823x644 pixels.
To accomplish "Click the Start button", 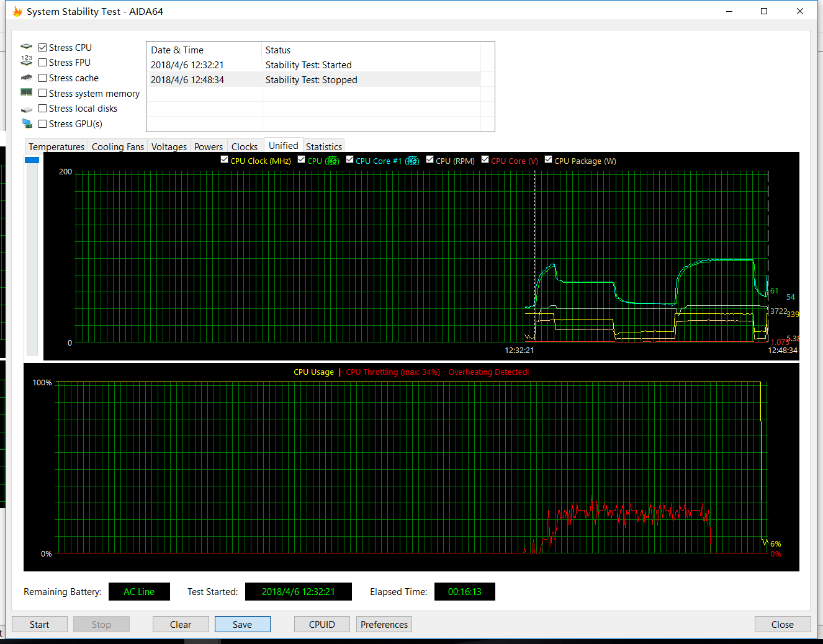I will (40, 624).
